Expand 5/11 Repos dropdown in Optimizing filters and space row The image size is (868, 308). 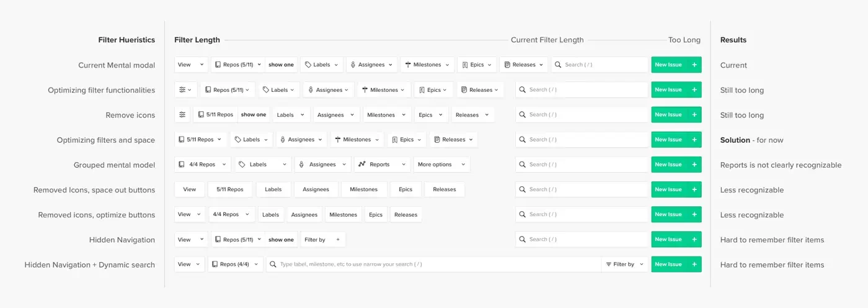(x=200, y=140)
